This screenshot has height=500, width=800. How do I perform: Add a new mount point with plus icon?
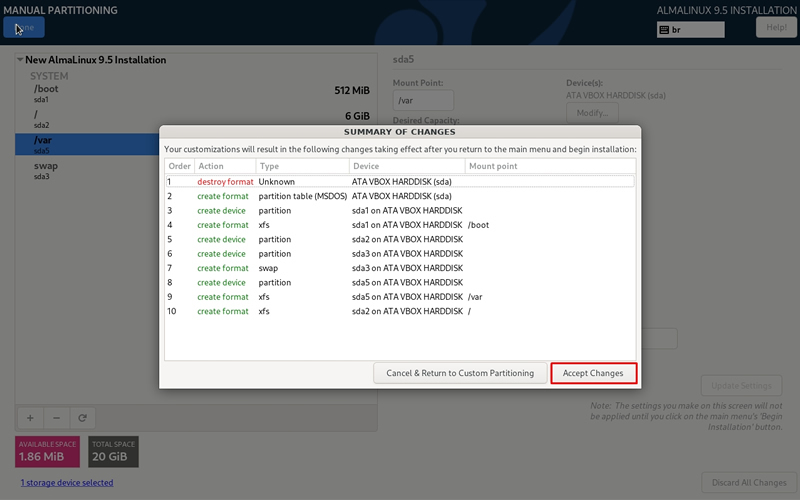[x=30, y=418]
